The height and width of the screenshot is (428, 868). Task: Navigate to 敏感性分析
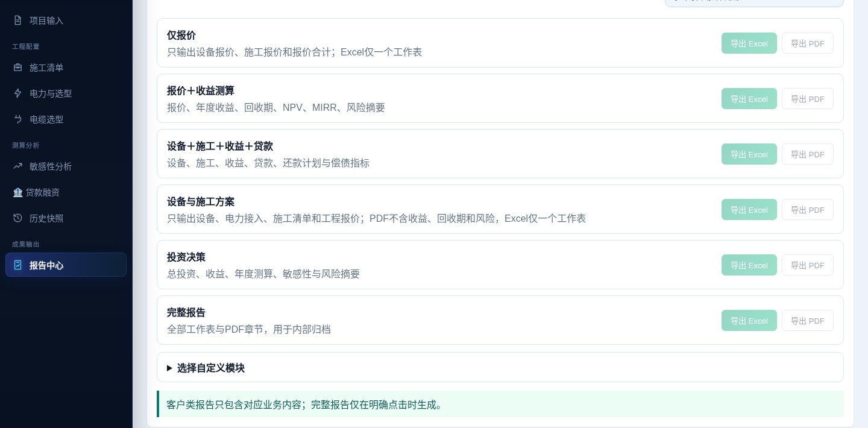[x=66, y=166]
